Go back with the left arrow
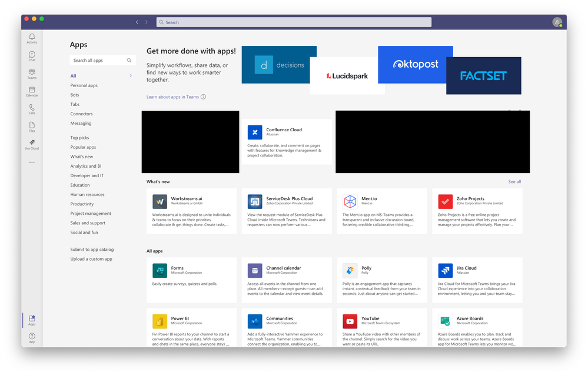588x375 pixels. (x=137, y=22)
